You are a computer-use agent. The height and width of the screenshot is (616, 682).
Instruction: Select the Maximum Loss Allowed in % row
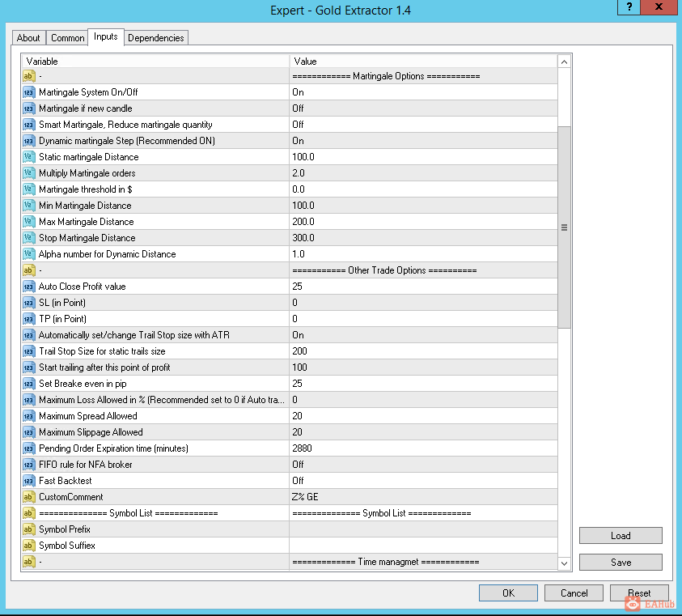pyautogui.click(x=290, y=400)
